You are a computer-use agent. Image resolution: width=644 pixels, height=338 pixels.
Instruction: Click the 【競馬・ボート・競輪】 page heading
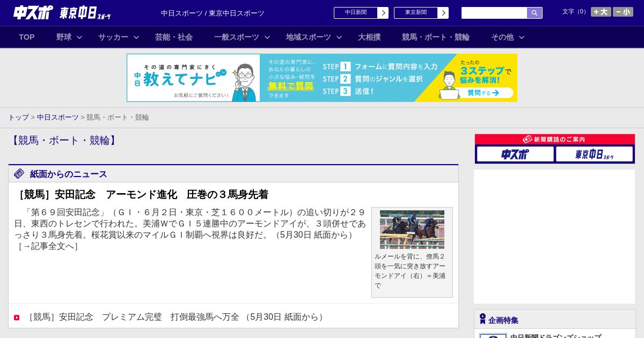click(64, 141)
